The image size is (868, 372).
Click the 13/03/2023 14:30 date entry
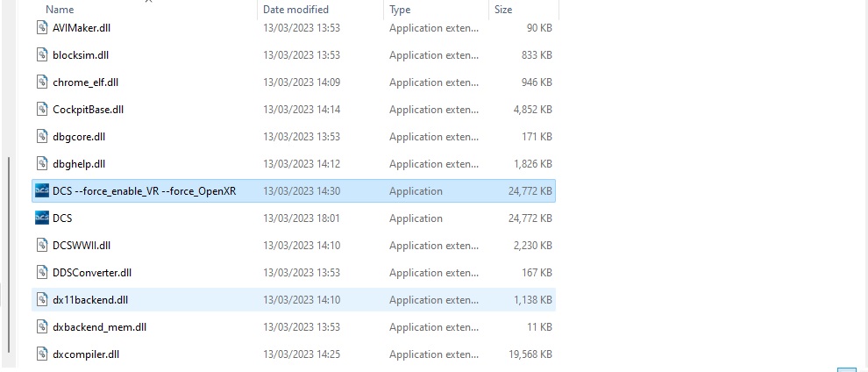point(301,191)
